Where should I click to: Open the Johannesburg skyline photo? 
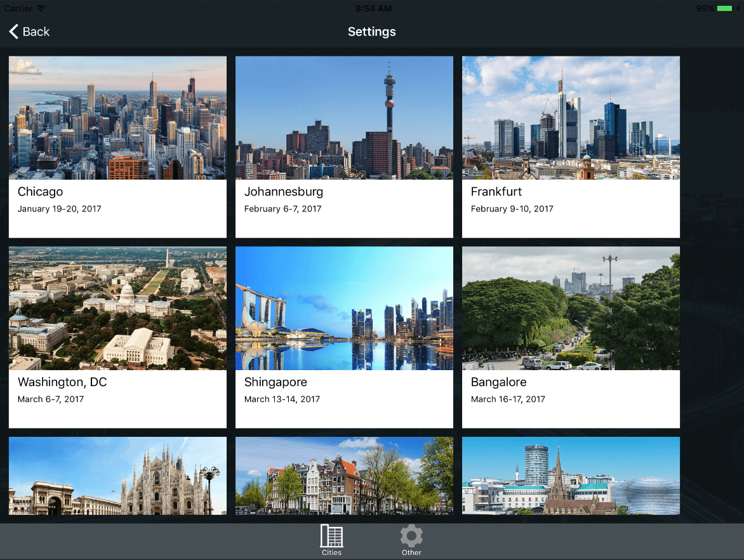344,117
